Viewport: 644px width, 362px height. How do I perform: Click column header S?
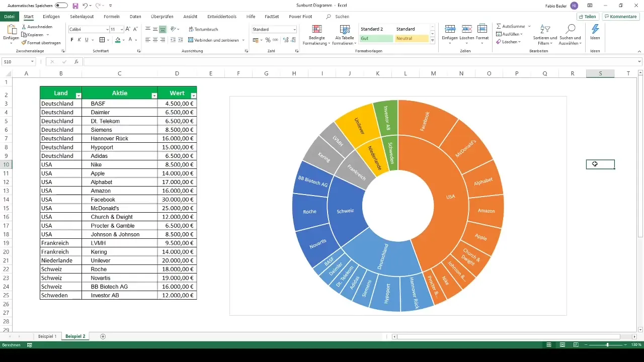coord(600,73)
